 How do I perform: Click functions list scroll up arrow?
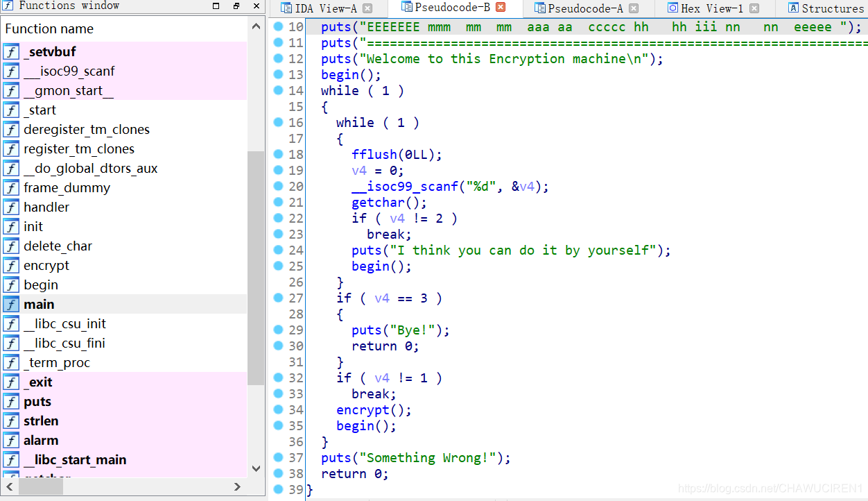tap(256, 27)
